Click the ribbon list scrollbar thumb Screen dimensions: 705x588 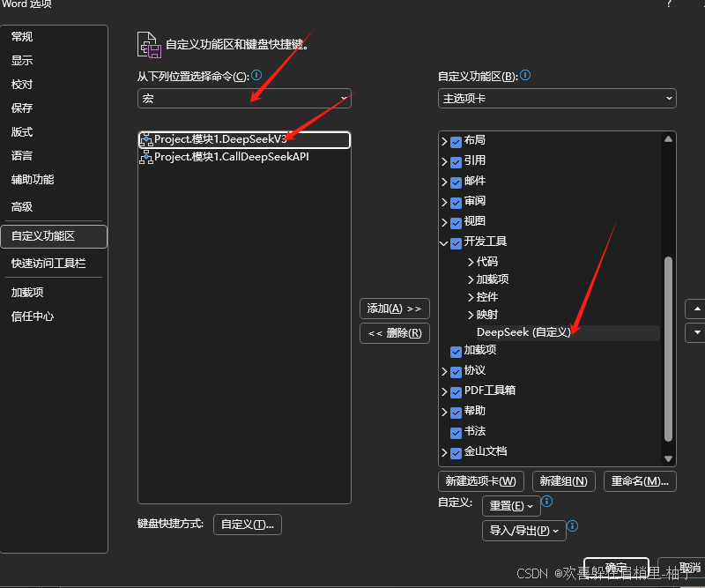point(668,349)
